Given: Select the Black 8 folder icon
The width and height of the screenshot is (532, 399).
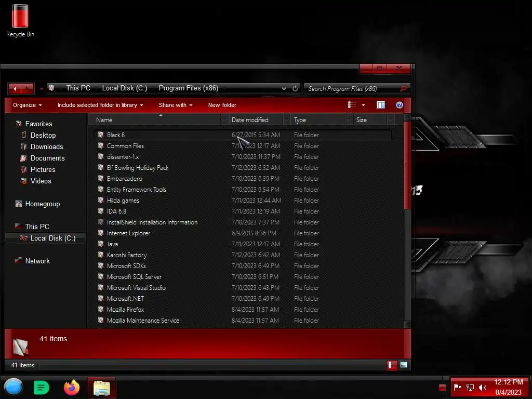Looking at the screenshot, I should pos(100,135).
